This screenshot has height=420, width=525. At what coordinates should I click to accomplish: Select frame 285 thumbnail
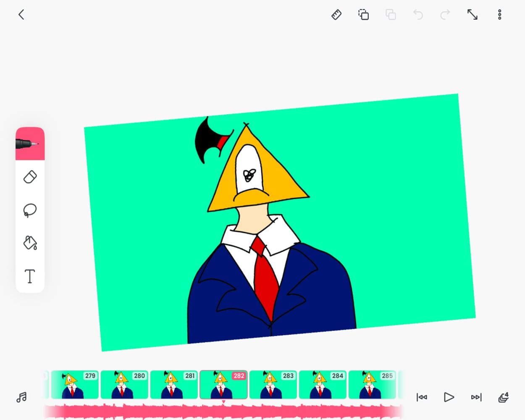[x=372, y=385]
